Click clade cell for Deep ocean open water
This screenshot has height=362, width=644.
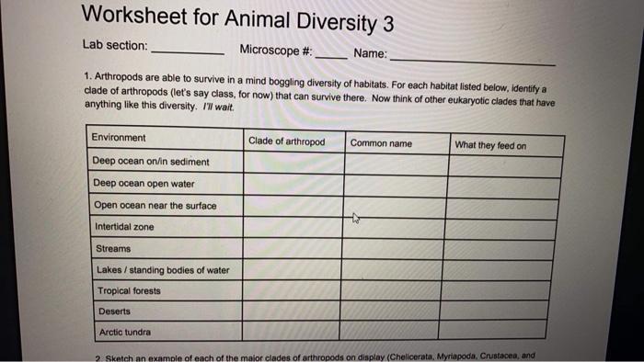click(x=293, y=184)
